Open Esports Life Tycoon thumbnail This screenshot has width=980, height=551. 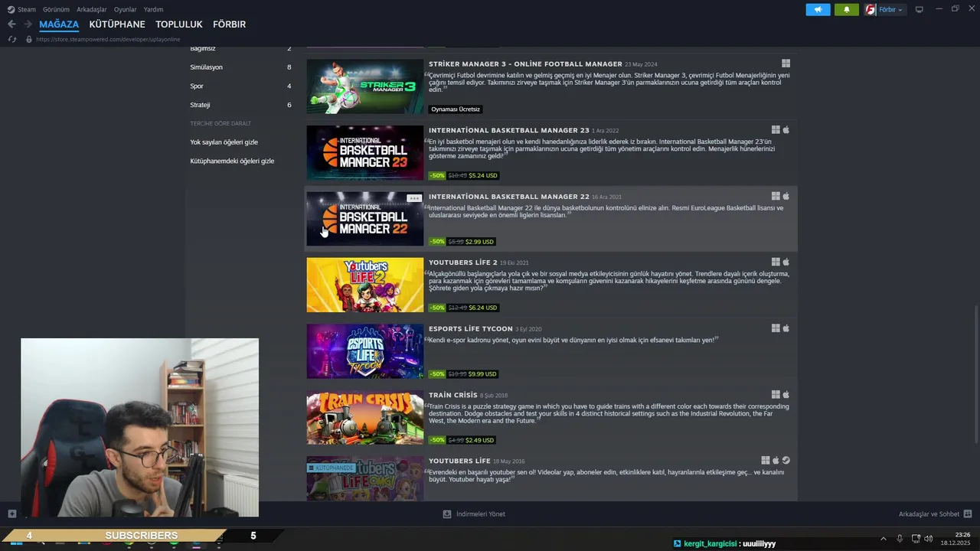click(x=365, y=351)
